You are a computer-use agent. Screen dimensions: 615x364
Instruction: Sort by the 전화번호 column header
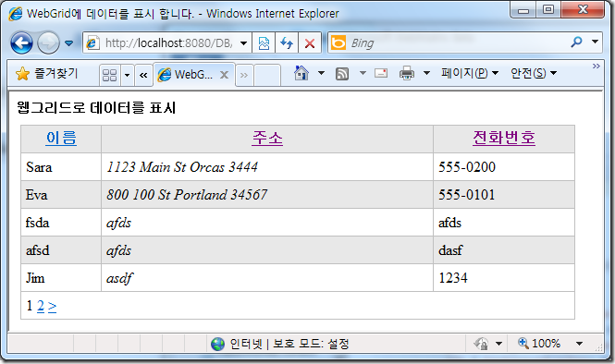pyautogui.click(x=504, y=139)
